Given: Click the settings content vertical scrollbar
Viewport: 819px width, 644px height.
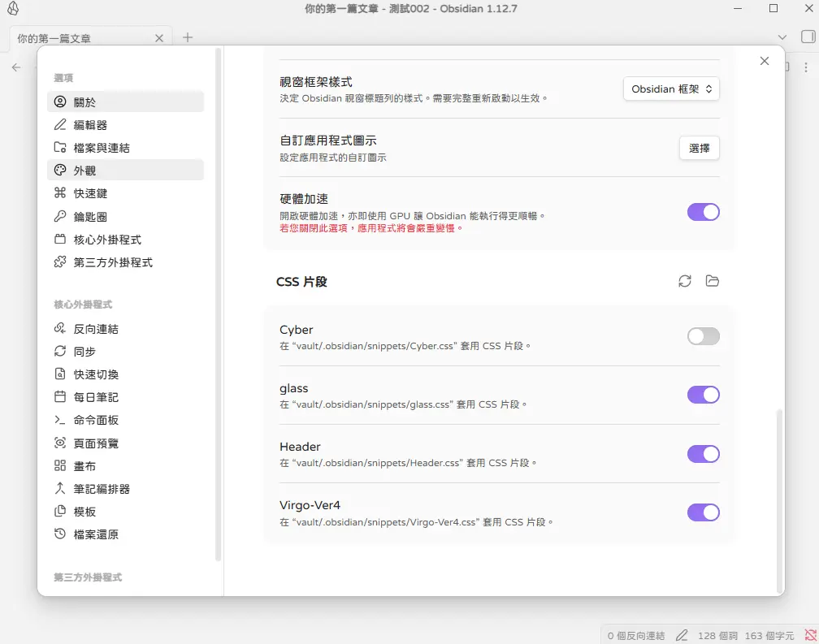Looking at the screenshot, I should (780, 499).
